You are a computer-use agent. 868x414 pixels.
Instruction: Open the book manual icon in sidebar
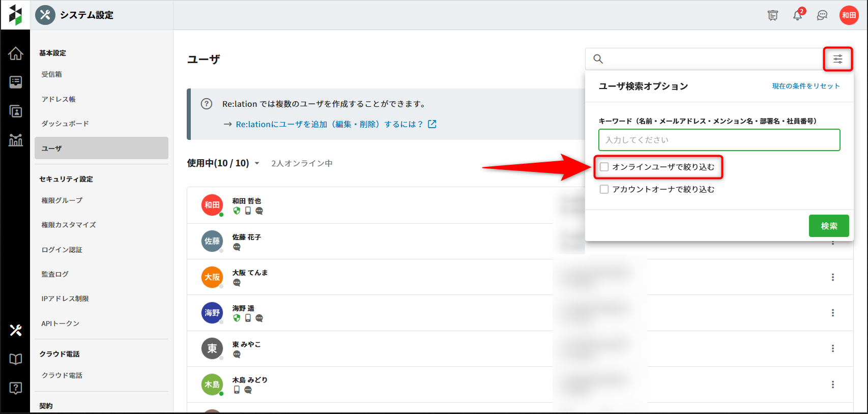click(16, 360)
